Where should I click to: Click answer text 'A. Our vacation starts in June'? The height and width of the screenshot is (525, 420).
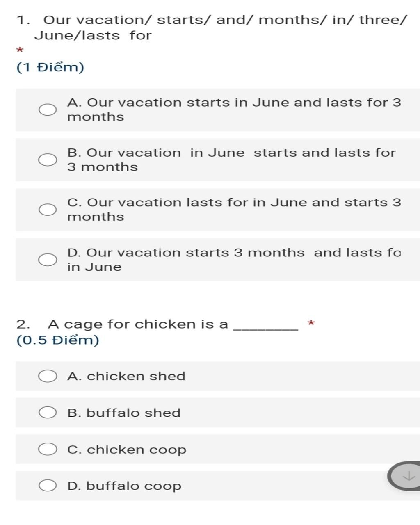pos(234,110)
